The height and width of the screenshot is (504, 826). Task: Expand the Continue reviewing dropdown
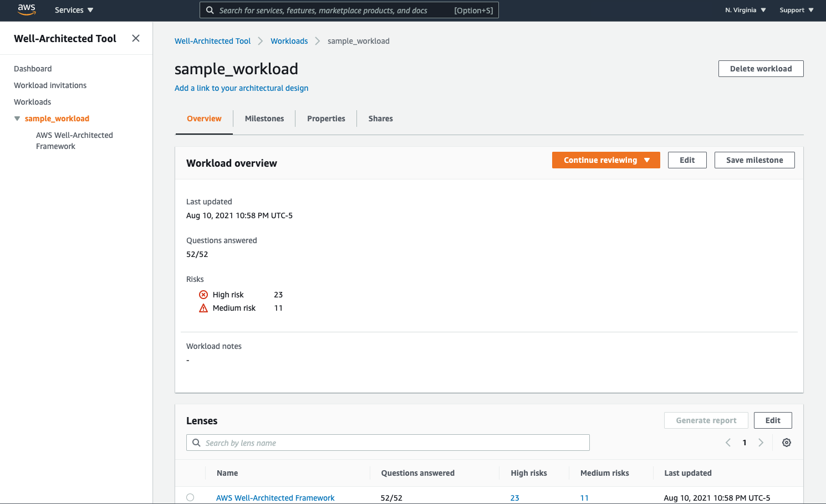[606, 160]
